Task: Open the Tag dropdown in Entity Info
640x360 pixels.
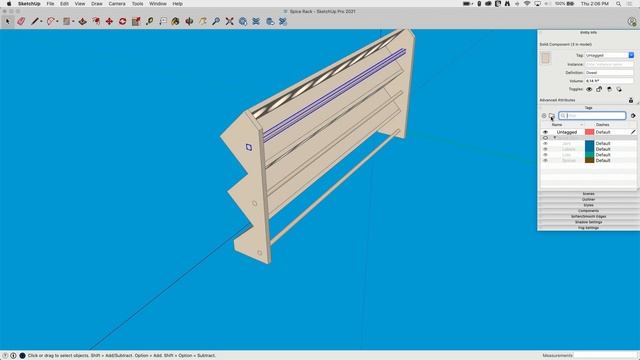Action: [x=631, y=55]
